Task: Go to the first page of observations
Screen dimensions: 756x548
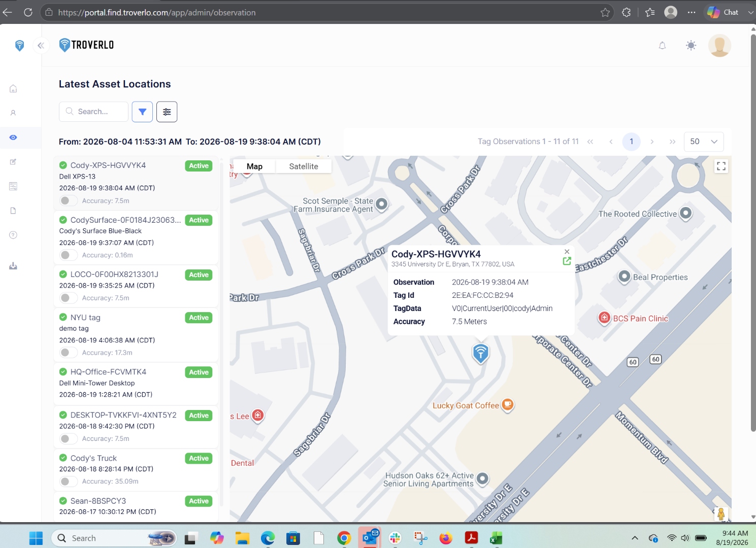Action: pos(590,142)
